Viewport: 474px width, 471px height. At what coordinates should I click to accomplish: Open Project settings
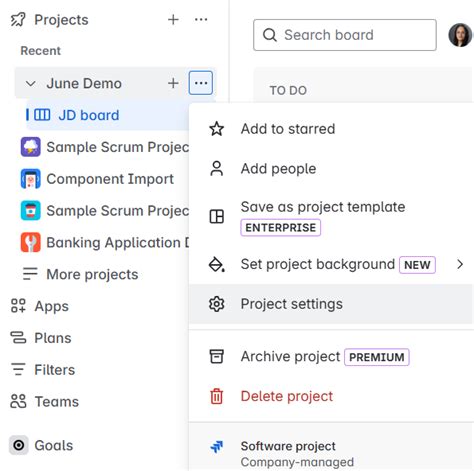coord(292,304)
